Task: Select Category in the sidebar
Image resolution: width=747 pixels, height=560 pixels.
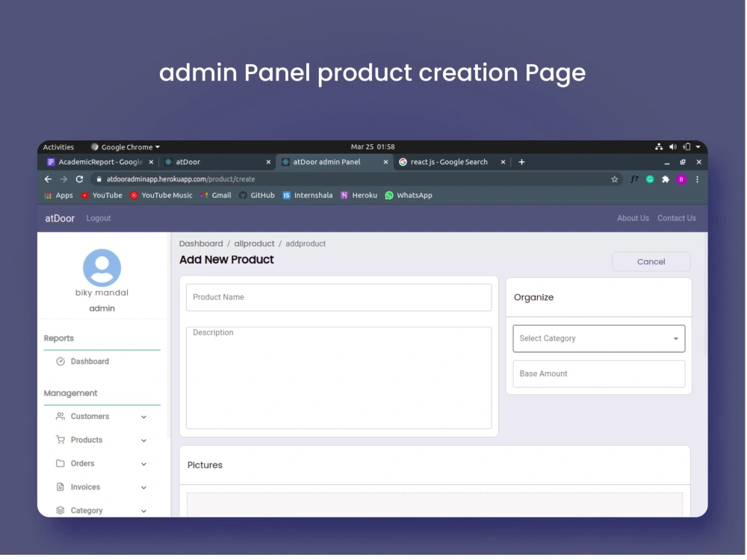Action: (x=86, y=511)
